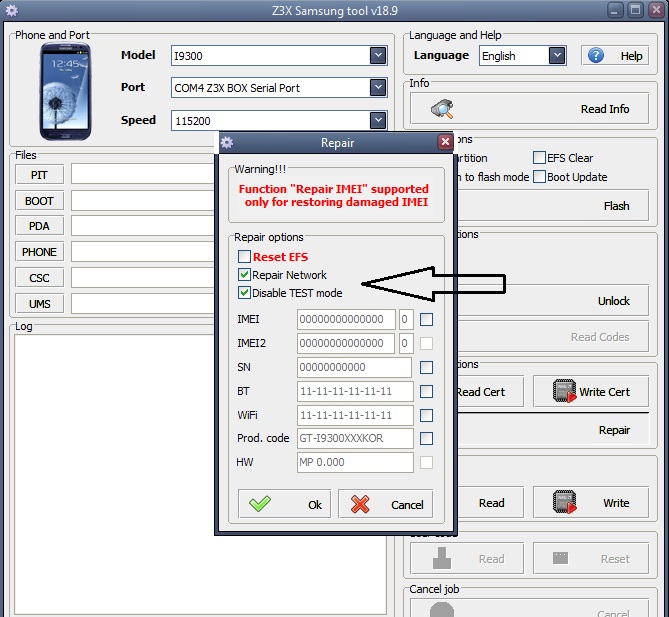
Task: Click the PIT file path field
Action: point(143,174)
